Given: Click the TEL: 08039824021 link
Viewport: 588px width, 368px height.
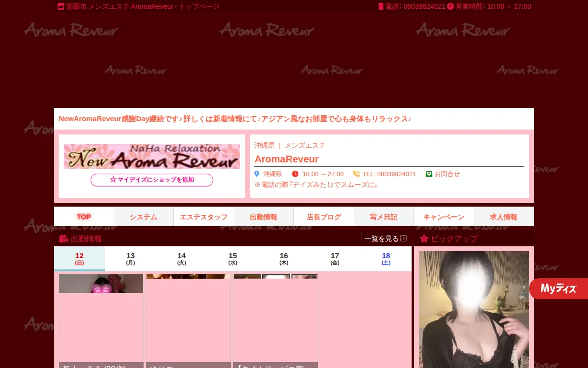Looking at the screenshot, I should pos(389,174).
